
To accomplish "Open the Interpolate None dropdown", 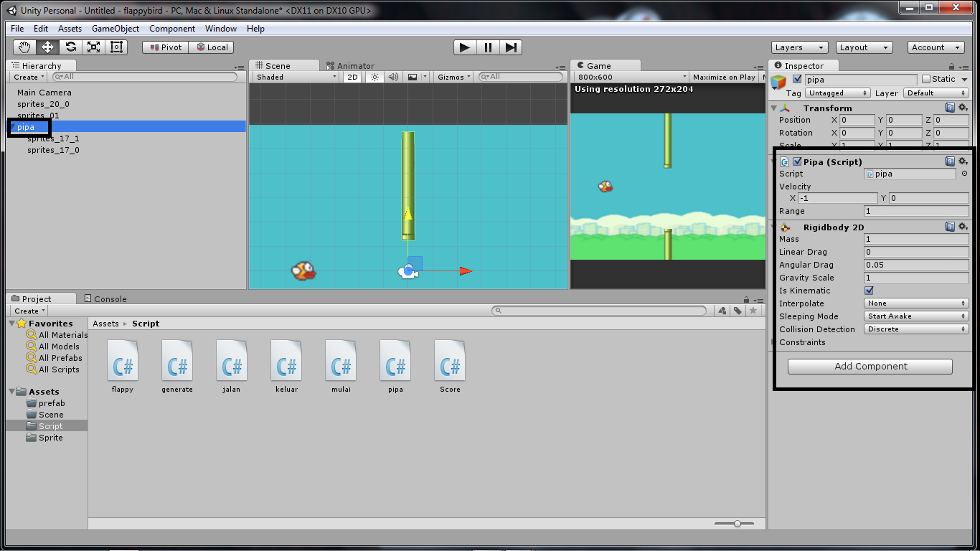I will pos(916,303).
